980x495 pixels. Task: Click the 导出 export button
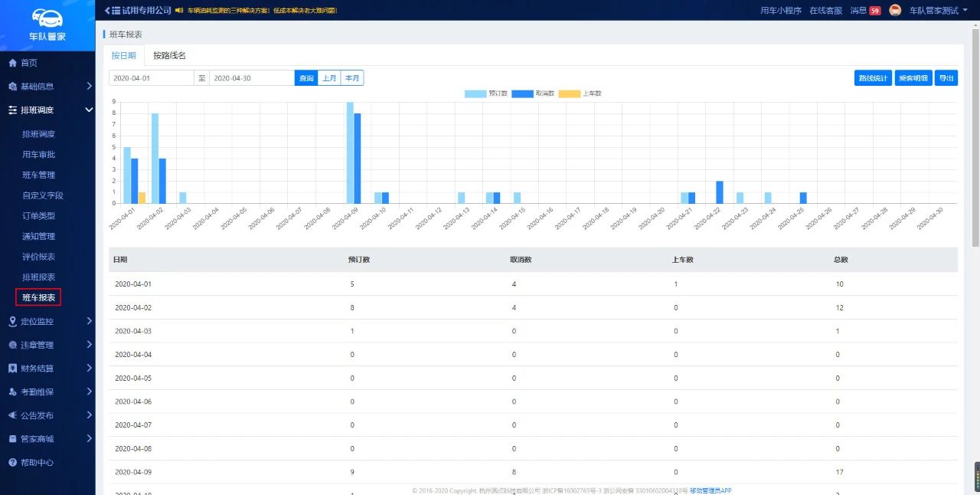point(946,78)
